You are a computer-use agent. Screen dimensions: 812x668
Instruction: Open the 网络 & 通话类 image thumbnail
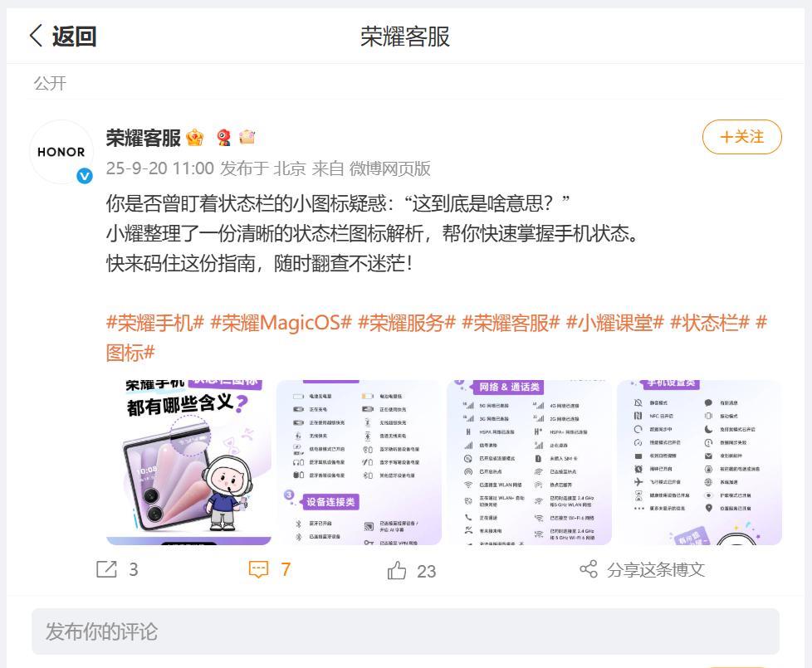[529, 462]
